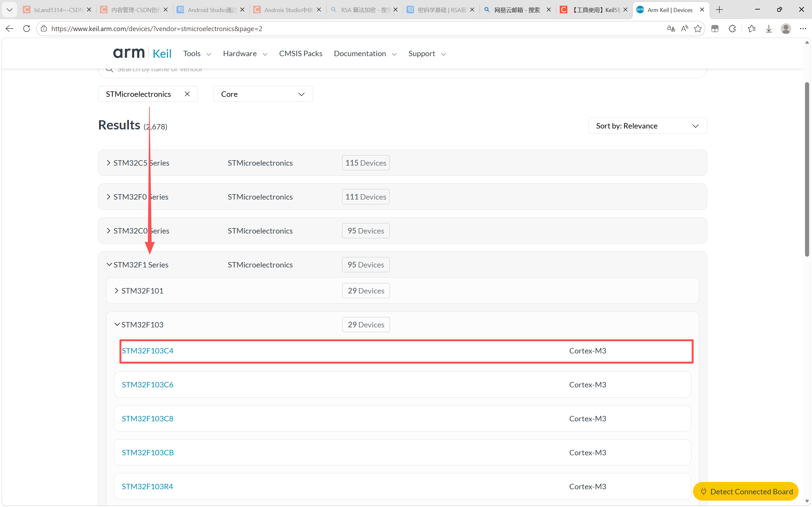The image size is (812, 507).
Task: Expand the STM32C0 Series row
Action: click(108, 231)
